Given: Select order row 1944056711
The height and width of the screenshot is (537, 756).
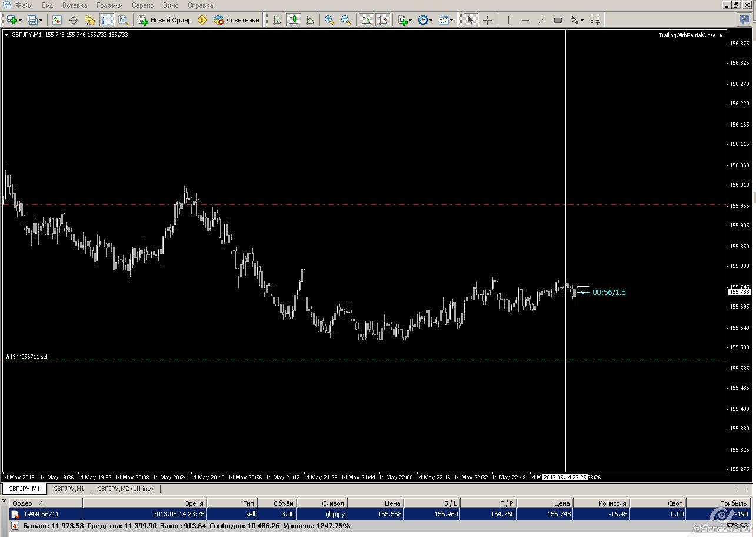Looking at the screenshot, I should (x=380, y=514).
